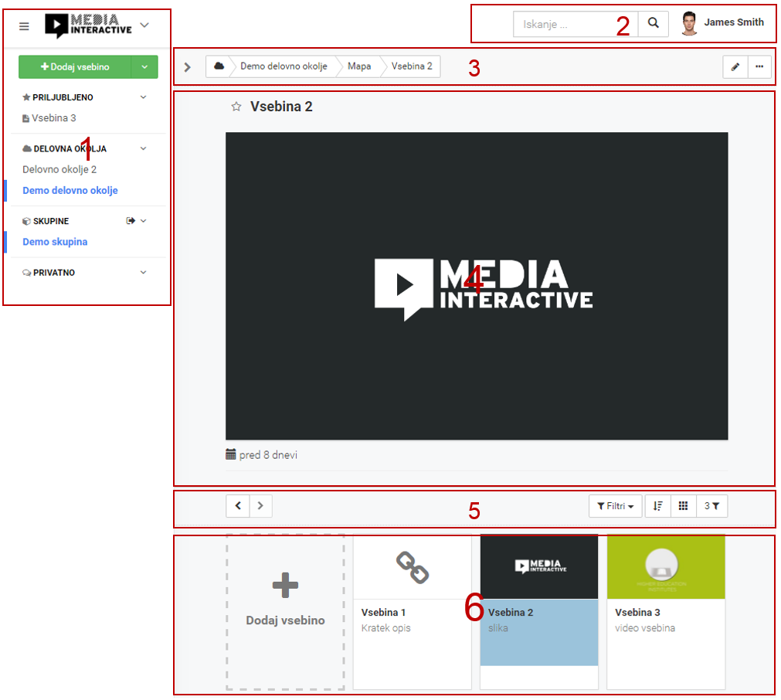Open the James Smith user profile
Viewport: 781px width, 700px height.
pyautogui.click(x=733, y=22)
